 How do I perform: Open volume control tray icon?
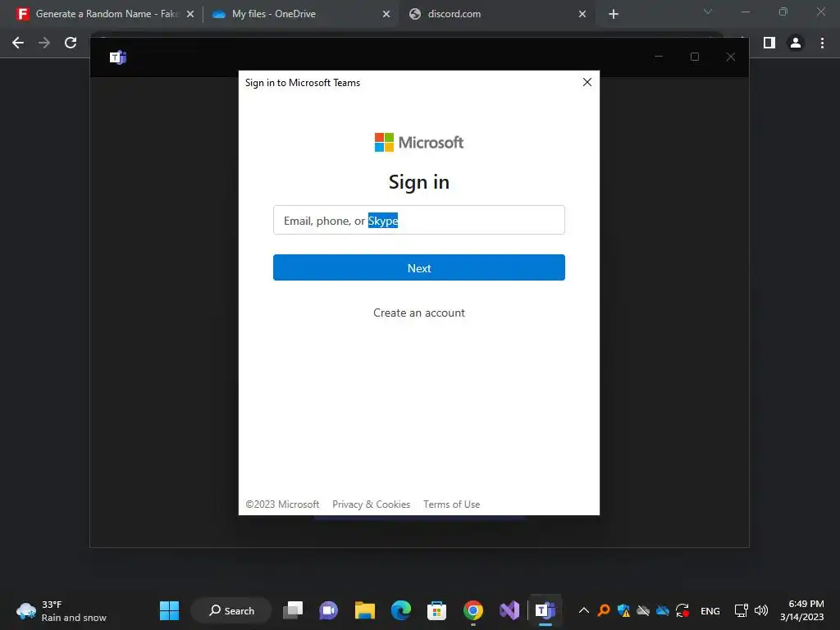click(760, 610)
